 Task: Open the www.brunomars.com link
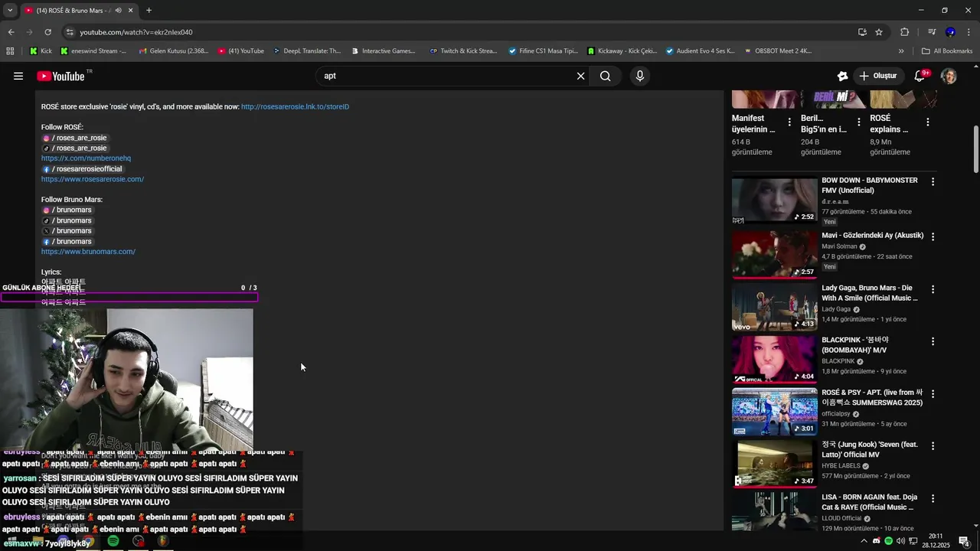(x=88, y=252)
